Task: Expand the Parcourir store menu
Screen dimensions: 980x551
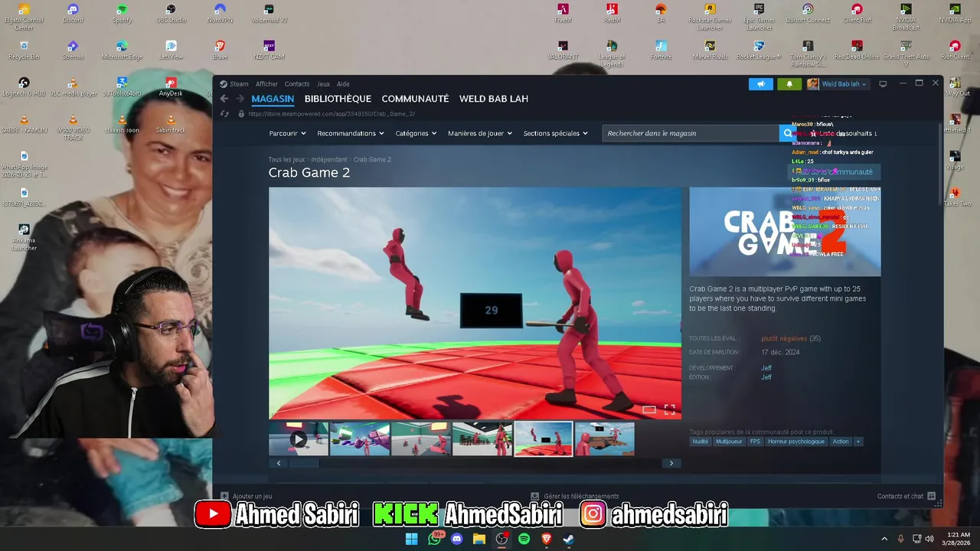Action: pos(287,133)
